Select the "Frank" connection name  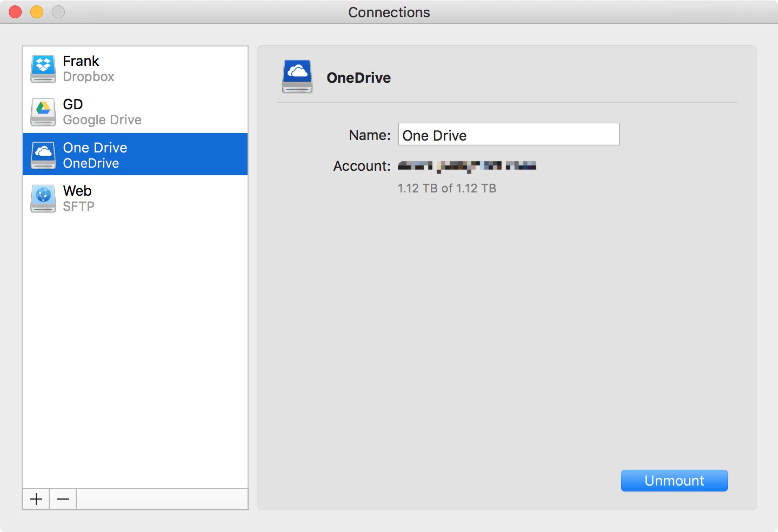81,61
